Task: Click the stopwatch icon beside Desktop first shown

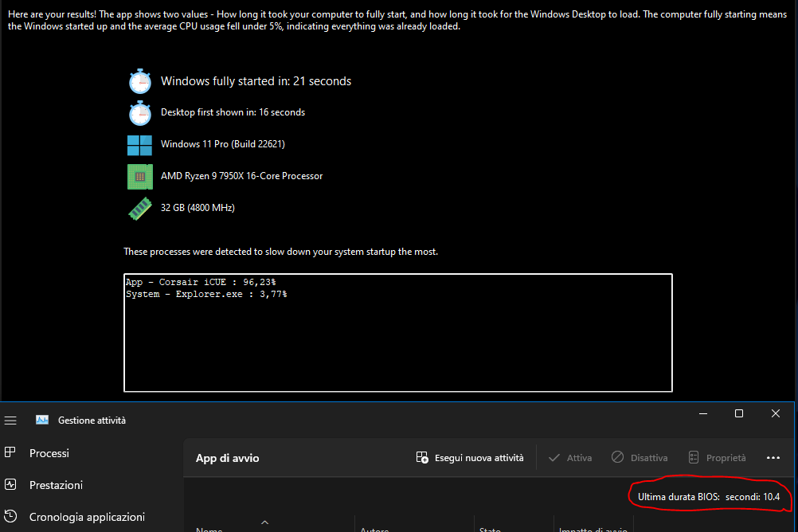Action: click(140, 113)
